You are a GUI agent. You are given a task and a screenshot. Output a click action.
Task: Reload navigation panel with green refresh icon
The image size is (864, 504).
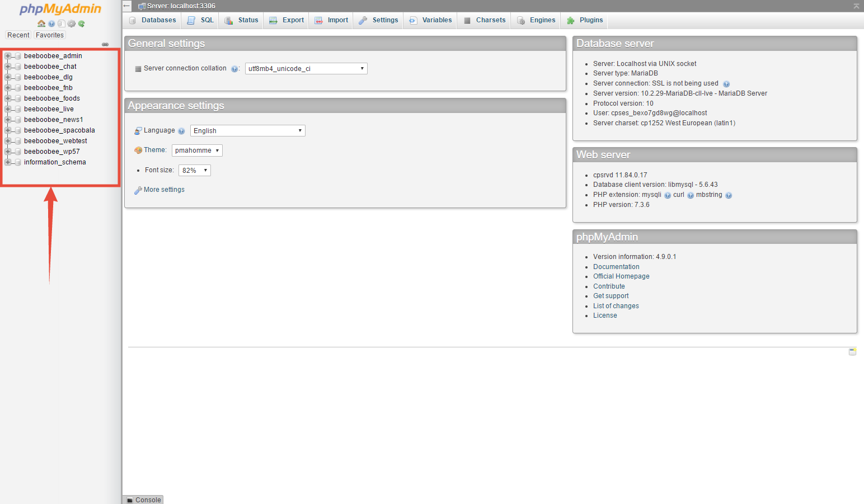point(82,23)
